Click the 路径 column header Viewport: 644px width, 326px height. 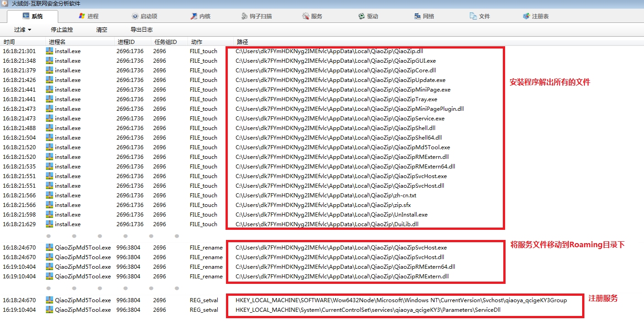pos(242,42)
